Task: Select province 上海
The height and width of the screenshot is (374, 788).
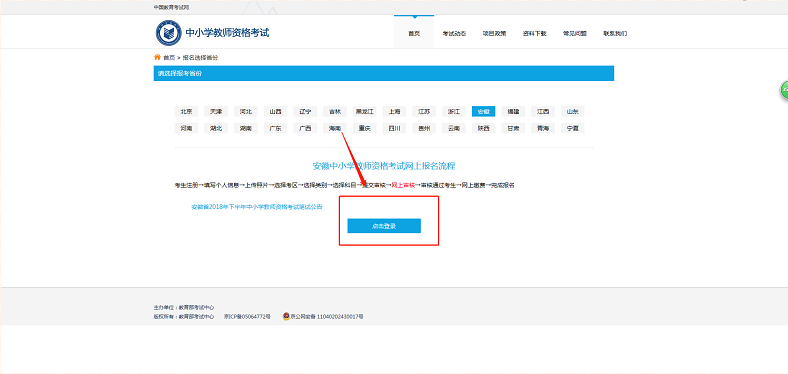Action: click(394, 112)
